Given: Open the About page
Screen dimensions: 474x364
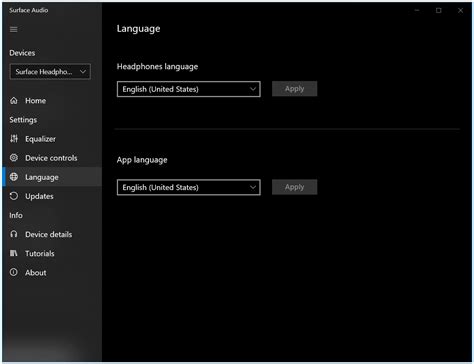Looking at the screenshot, I should click(x=52, y=273).
